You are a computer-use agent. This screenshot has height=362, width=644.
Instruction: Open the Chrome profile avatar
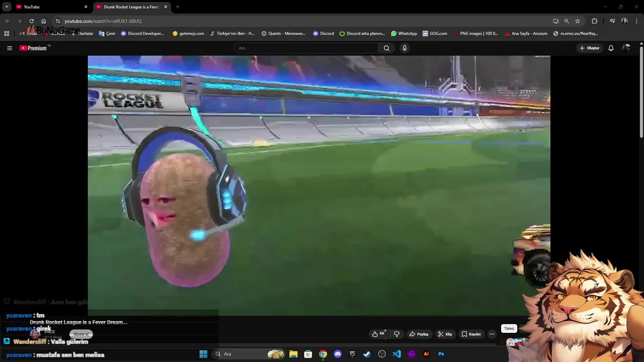(624, 21)
